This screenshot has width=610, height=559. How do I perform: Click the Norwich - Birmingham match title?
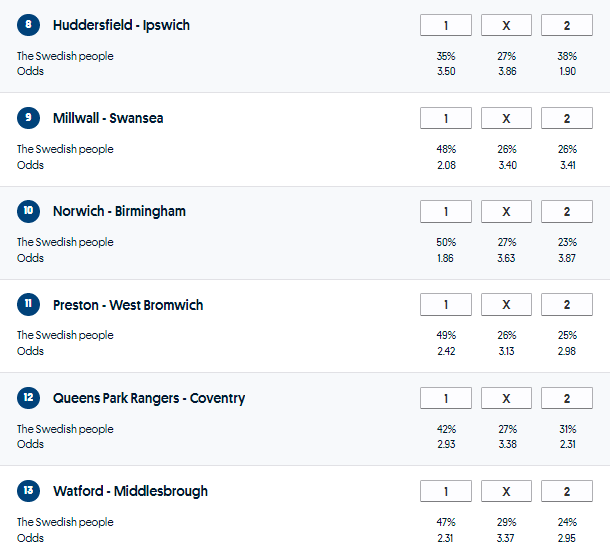tap(119, 211)
